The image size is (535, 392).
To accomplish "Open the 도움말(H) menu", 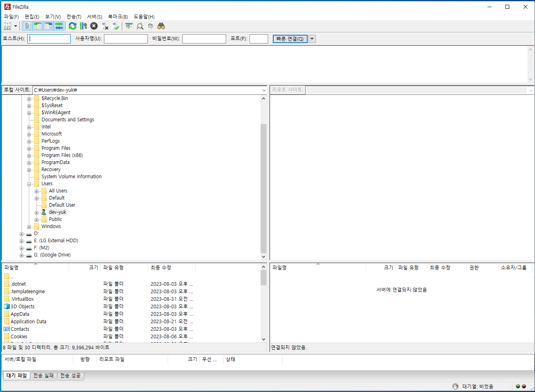I will (x=144, y=17).
